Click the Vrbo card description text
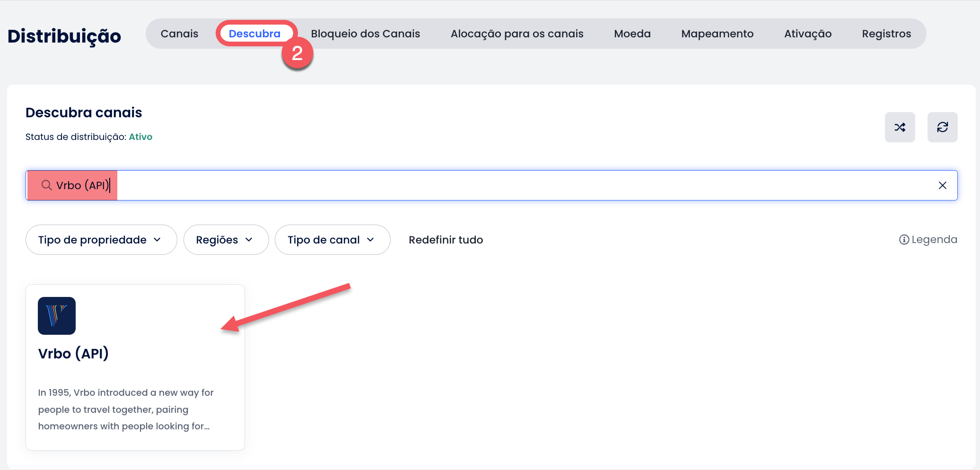Image resolution: width=980 pixels, height=470 pixels. [x=126, y=409]
